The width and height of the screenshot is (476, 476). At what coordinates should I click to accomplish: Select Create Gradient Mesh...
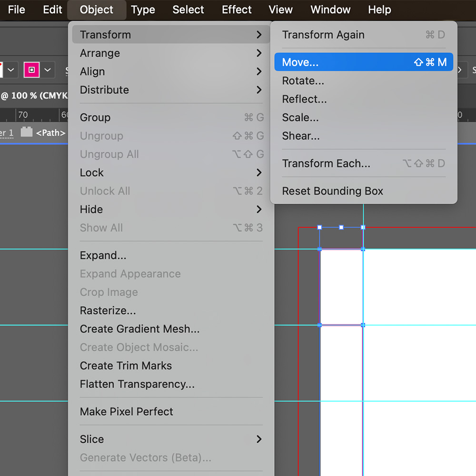click(x=171, y=329)
